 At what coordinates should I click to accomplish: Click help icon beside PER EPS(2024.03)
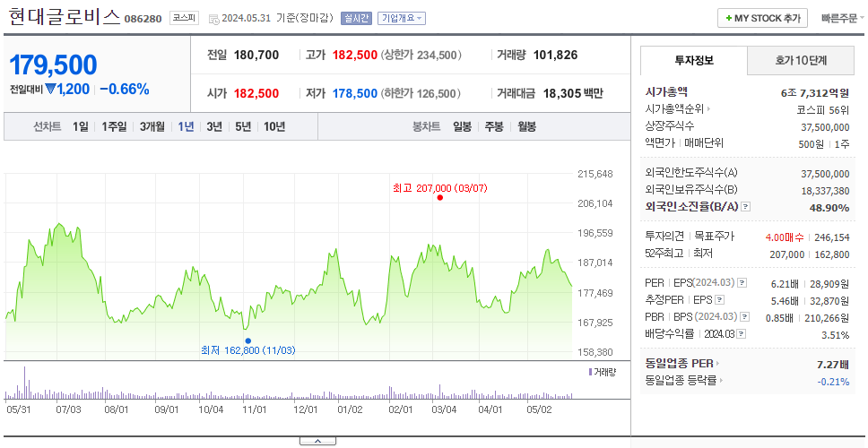(742, 283)
